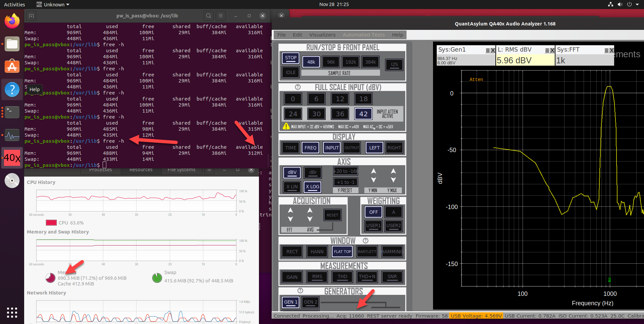
Task: Open the power tray icon
Action: [x=629, y=4]
